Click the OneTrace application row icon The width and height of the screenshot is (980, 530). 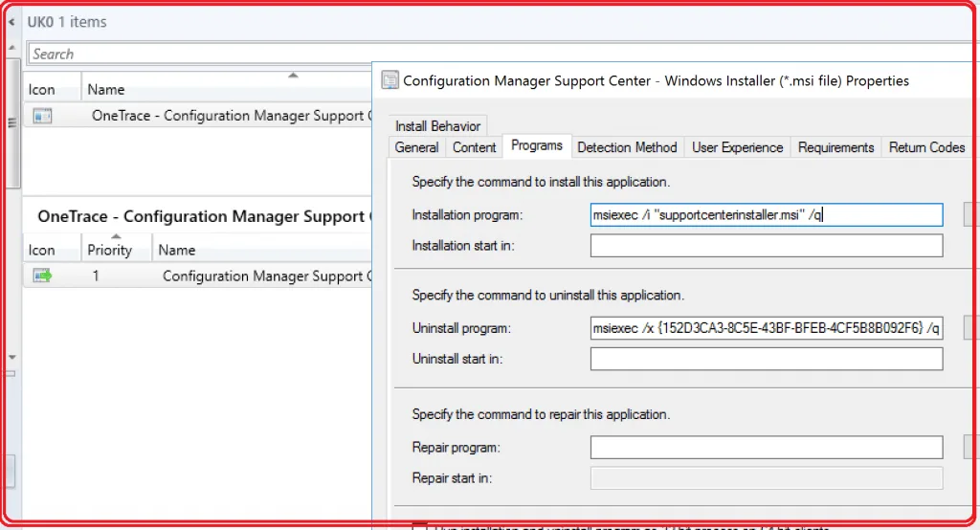point(42,116)
